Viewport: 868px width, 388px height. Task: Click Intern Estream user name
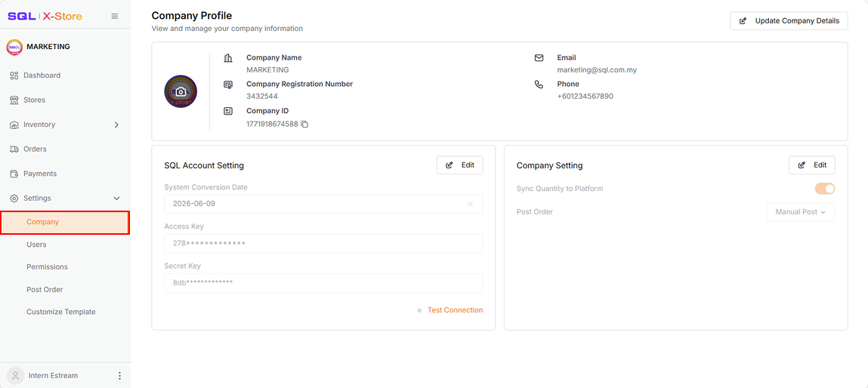[53, 376]
